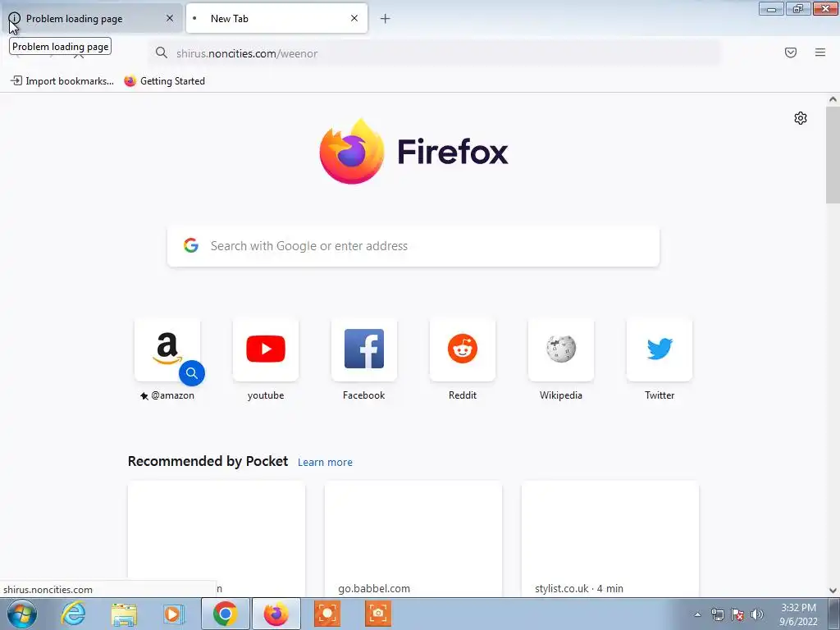Open Import bookmarks from bookmarks toolbar
Image resolution: width=840 pixels, height=630 pixels.
click(62, 81)
